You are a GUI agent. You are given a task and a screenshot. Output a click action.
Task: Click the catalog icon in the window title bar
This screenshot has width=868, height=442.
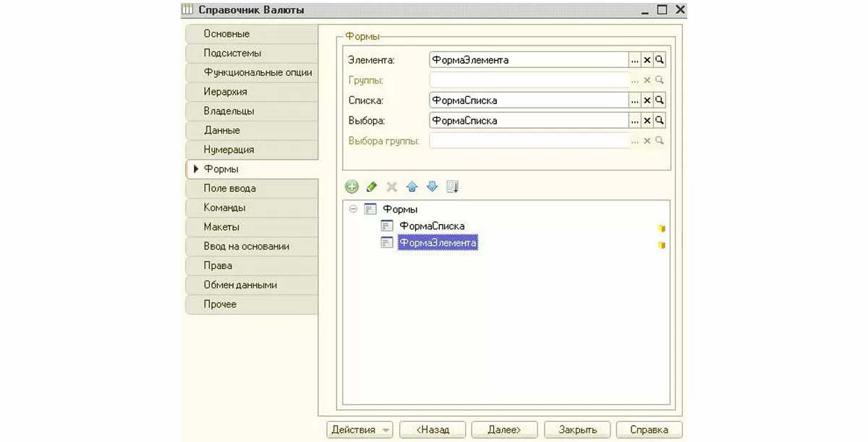coord(187,10)
